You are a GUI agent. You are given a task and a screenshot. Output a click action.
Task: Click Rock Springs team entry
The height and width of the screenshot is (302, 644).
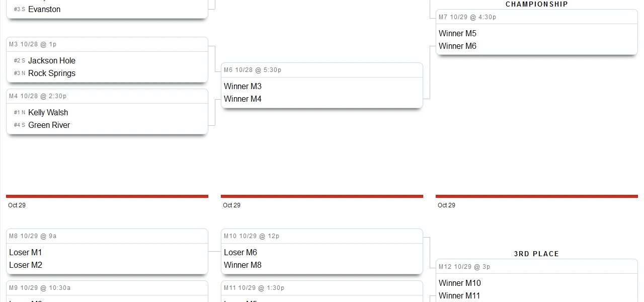click(x=52, y=73)
